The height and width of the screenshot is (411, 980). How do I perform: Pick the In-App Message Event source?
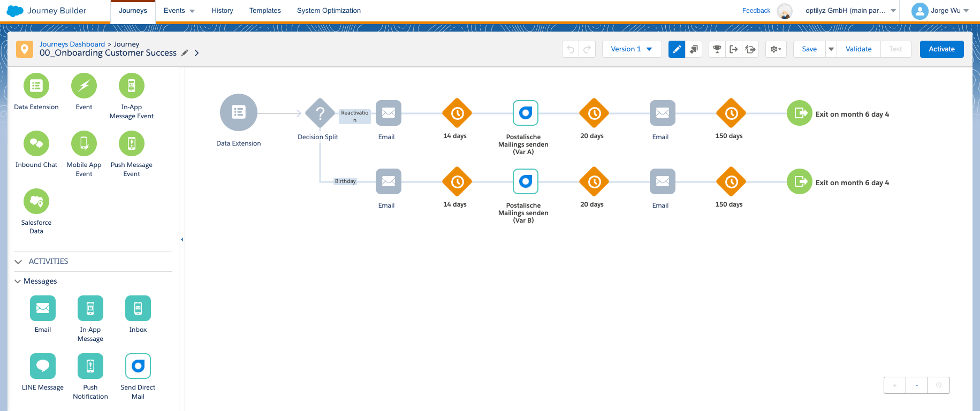pos(132,86)
